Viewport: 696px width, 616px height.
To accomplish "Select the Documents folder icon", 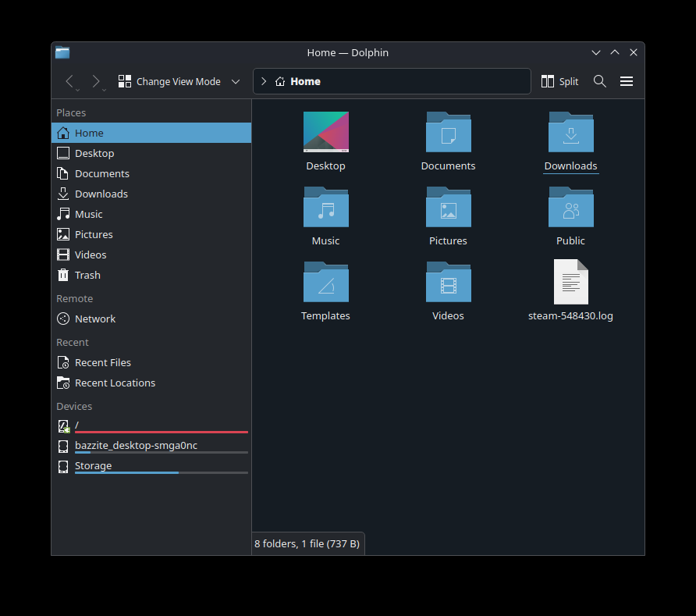I will 449,132.
